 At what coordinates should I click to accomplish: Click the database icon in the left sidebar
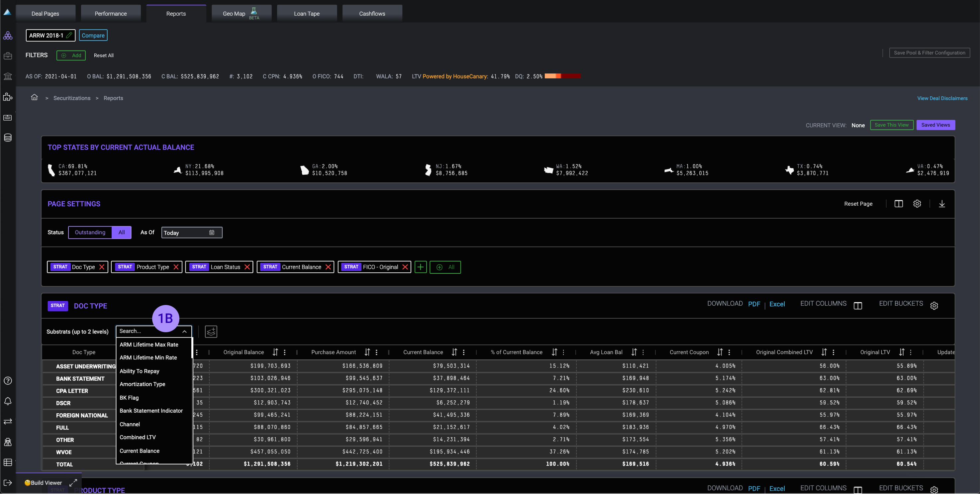tap(8, 138)
